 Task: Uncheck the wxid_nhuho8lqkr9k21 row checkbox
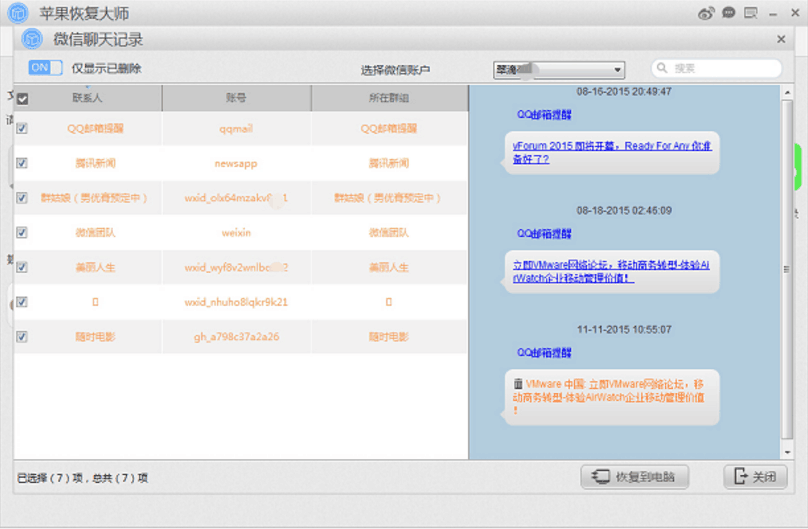click(22, 302)
